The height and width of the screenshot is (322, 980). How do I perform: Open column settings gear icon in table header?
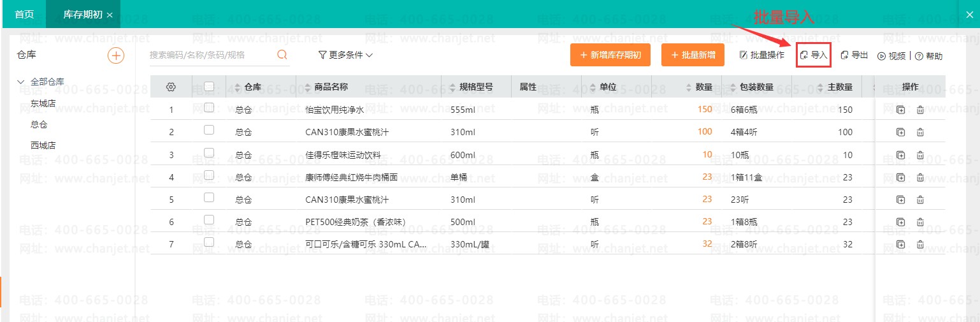pyautogui.click(x=171, y=87)
